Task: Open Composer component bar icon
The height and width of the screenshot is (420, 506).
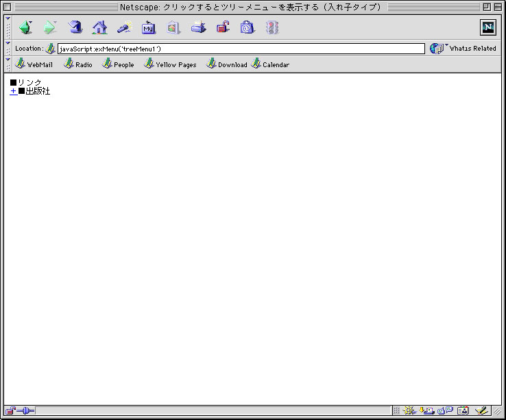Action: click(x=481, y=410)
